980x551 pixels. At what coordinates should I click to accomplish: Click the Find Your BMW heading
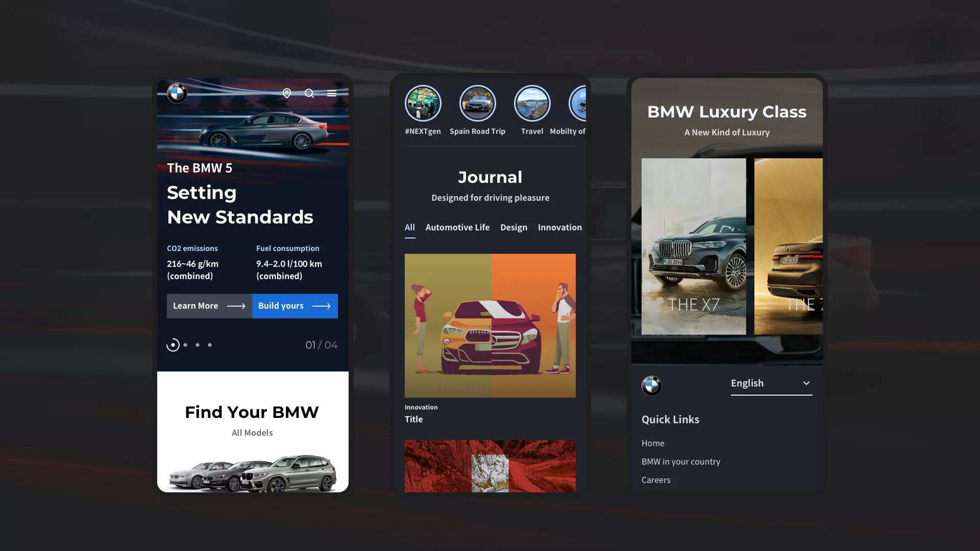coord(252,412)
